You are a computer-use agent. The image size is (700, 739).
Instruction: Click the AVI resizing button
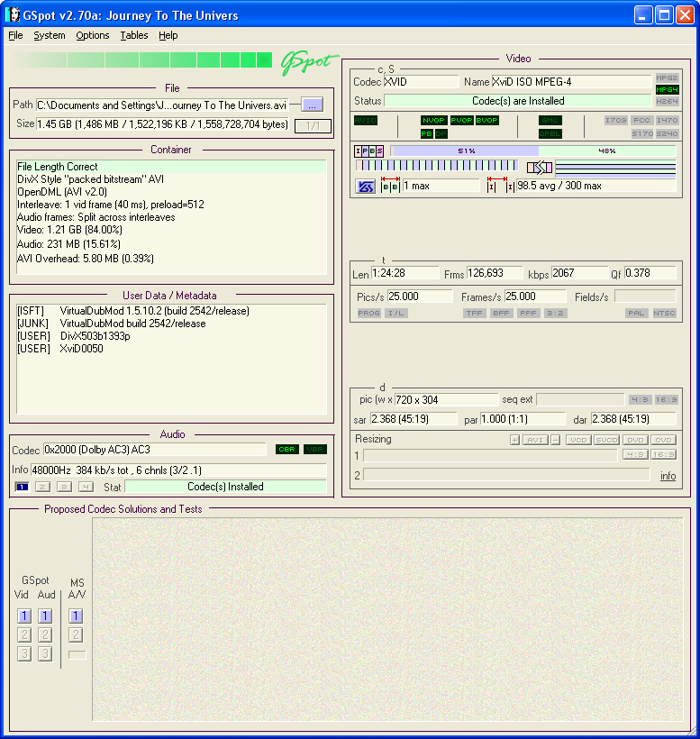click(x=535, y=440)
